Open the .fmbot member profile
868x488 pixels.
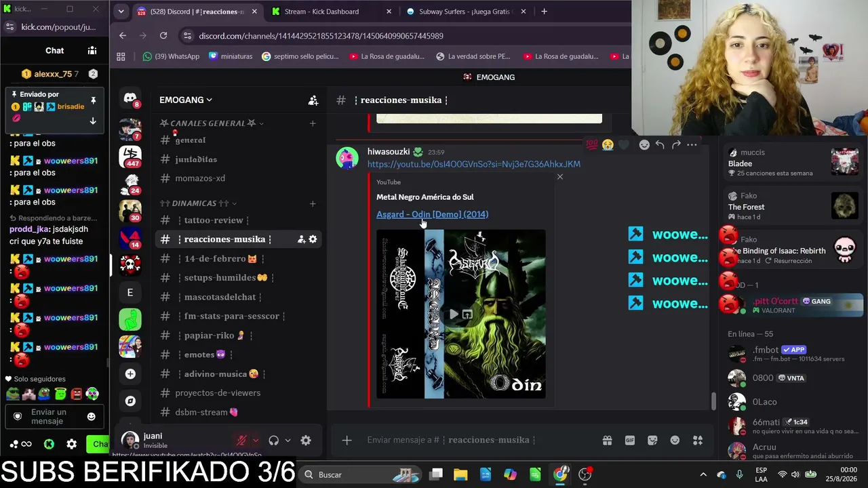click(x=792, y=354)
